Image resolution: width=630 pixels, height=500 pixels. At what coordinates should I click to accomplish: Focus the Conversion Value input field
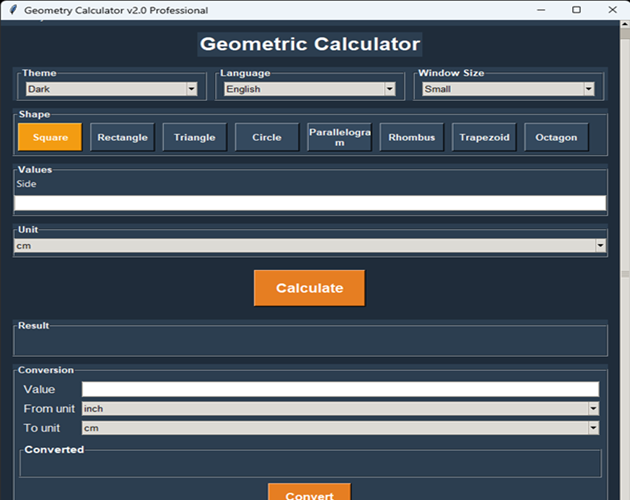pyautogui.click(x=340, y=389)
